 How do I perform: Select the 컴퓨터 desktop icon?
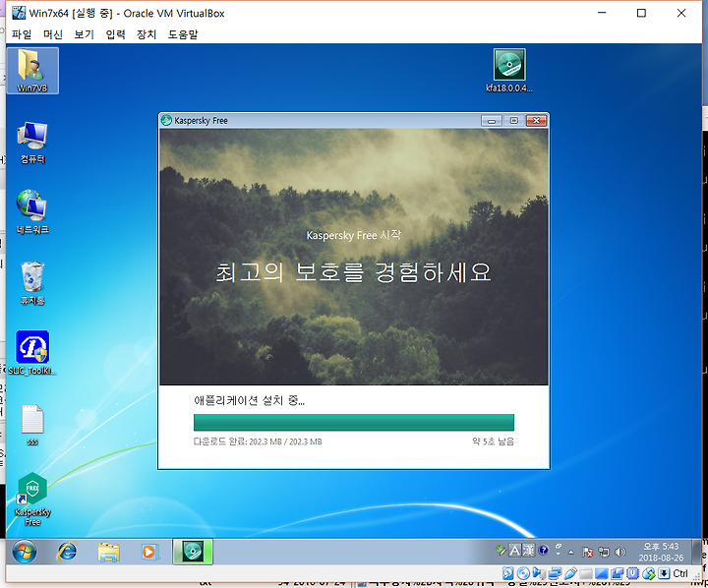[32, 142]
